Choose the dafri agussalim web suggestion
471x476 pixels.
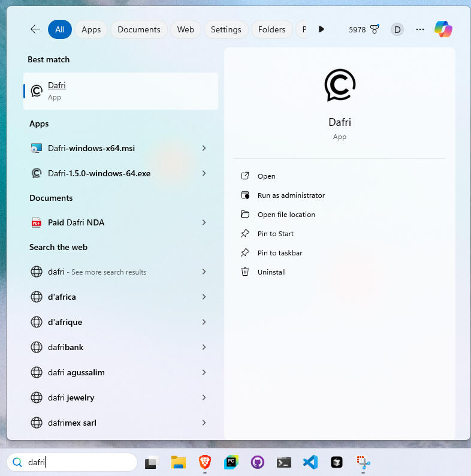(x=112, y=372)
